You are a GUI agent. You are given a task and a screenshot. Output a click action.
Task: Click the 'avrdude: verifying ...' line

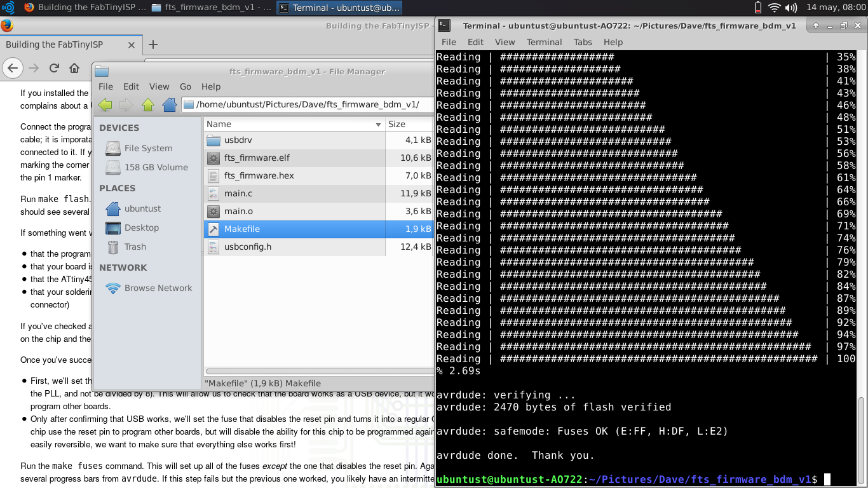pos(506,395)
